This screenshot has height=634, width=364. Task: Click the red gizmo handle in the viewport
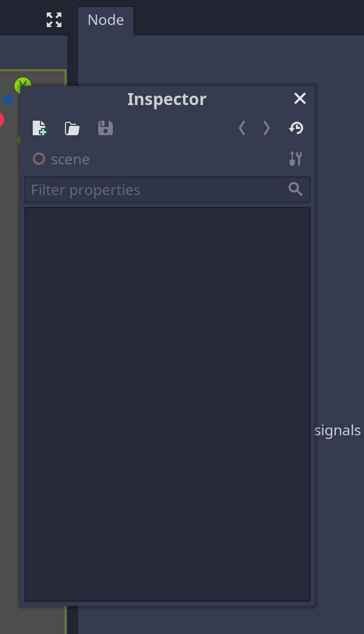click(2, 119)
